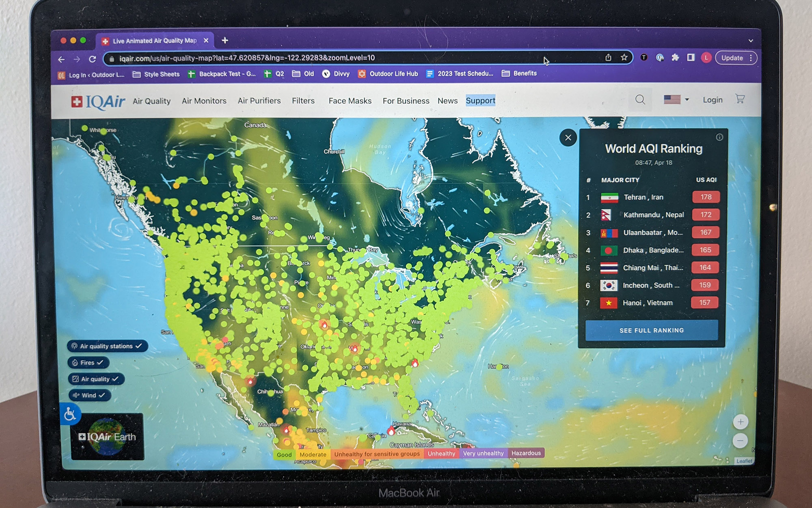The image size is (812, 508).
Task: Click the Unhealthy legend color swatch
Action: (x=441, y=453)
